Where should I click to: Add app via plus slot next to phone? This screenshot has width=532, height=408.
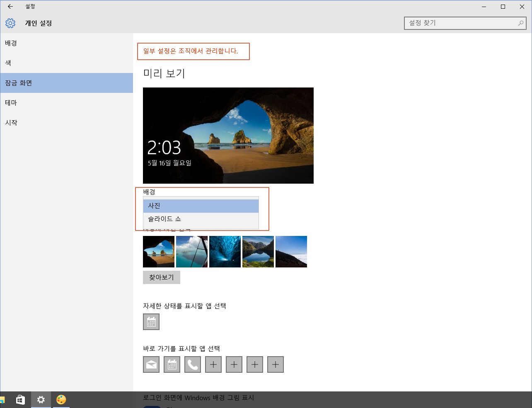(213, 364)
